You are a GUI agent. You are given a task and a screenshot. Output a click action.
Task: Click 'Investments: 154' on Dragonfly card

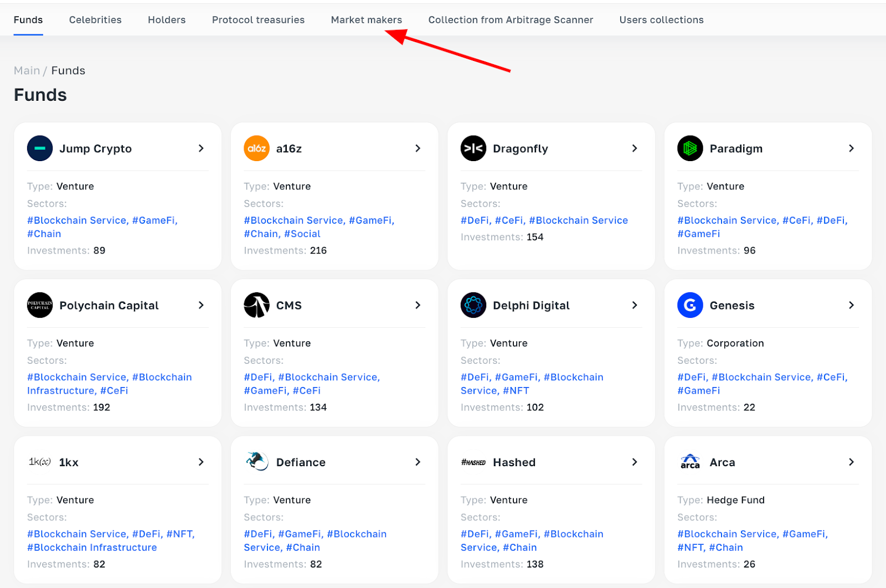click(502, 237)
